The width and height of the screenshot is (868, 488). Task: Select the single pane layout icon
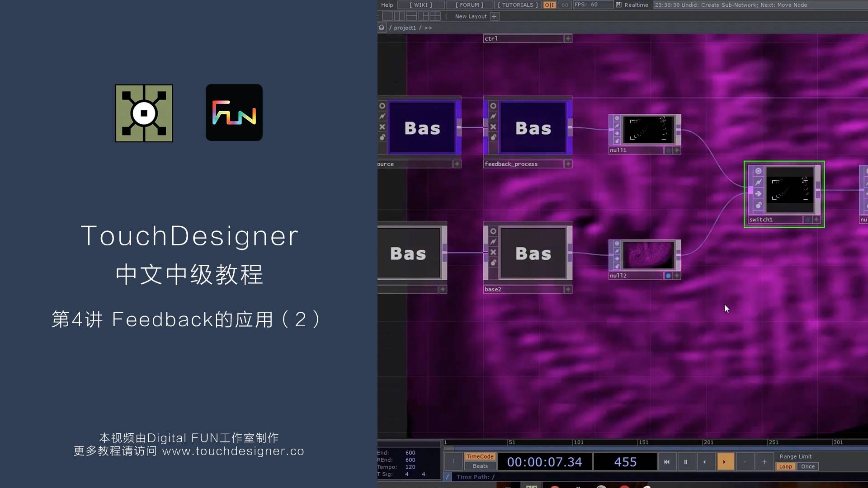387,16
